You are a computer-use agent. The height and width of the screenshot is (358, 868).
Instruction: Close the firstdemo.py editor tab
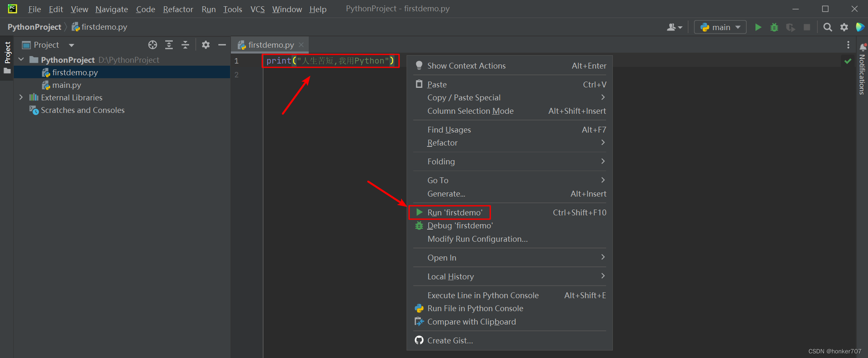[301, 45]
